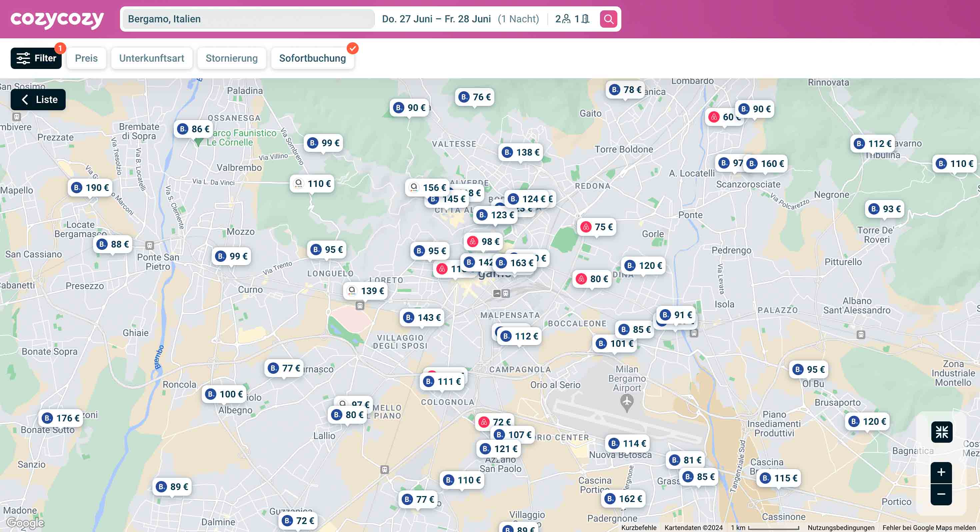Select the Booking 162 € map marker
This screenshot has width=980, height=532.
(623, 499)
